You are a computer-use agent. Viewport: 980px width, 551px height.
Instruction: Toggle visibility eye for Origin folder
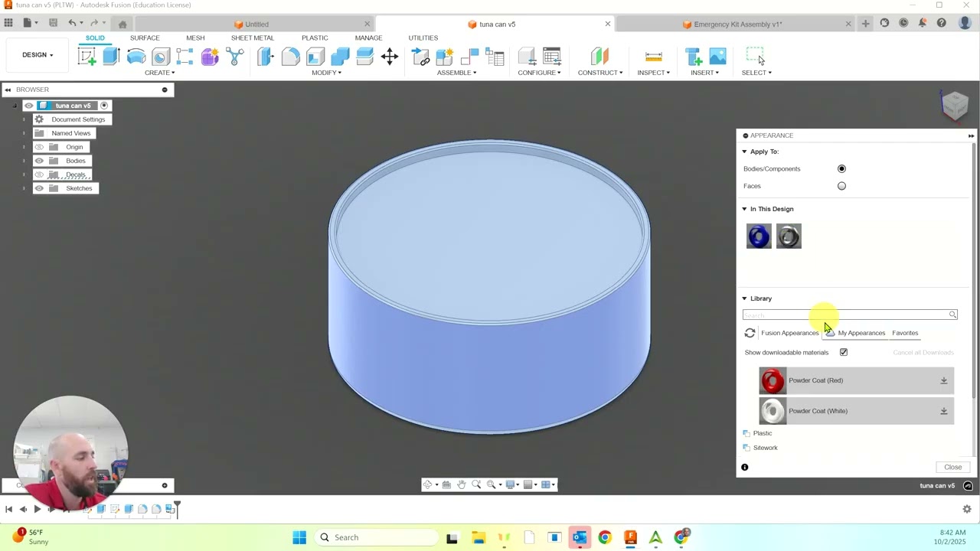[x=39, y=147]
